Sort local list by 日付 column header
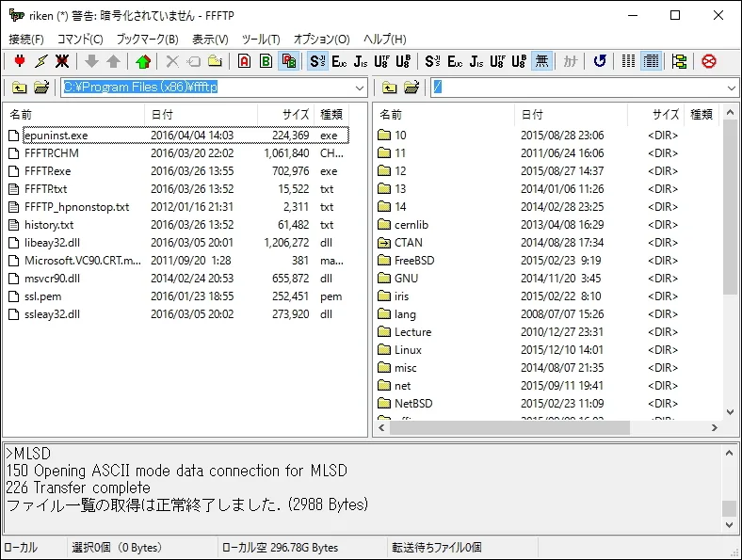Screen dimensions: 742x560 [202, 115]
